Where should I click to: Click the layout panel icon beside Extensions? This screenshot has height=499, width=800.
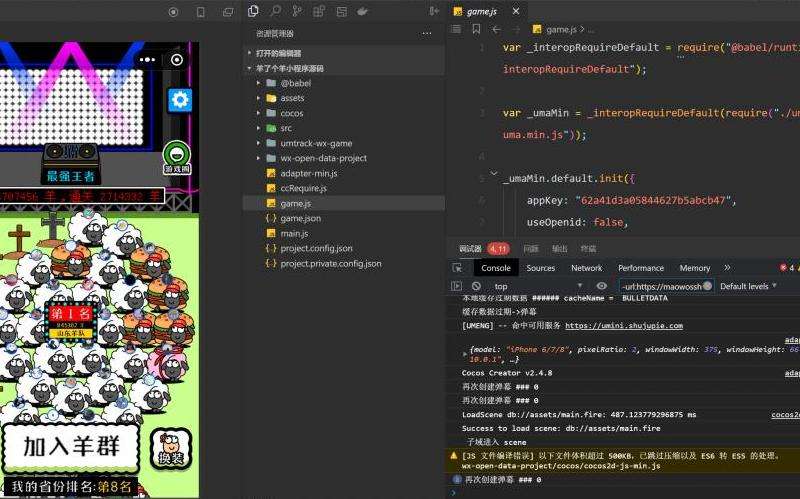pos(341,11)
